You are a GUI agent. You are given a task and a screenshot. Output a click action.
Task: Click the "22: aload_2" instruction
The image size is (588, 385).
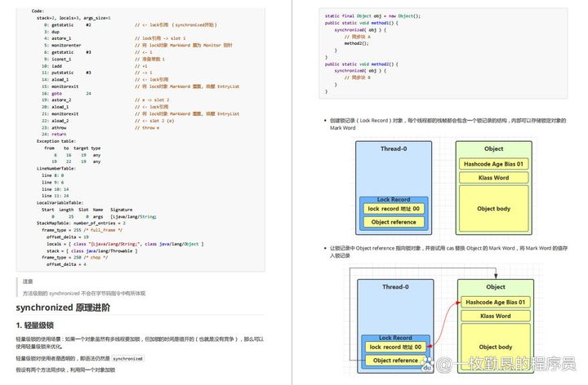[x=56, y=121]
